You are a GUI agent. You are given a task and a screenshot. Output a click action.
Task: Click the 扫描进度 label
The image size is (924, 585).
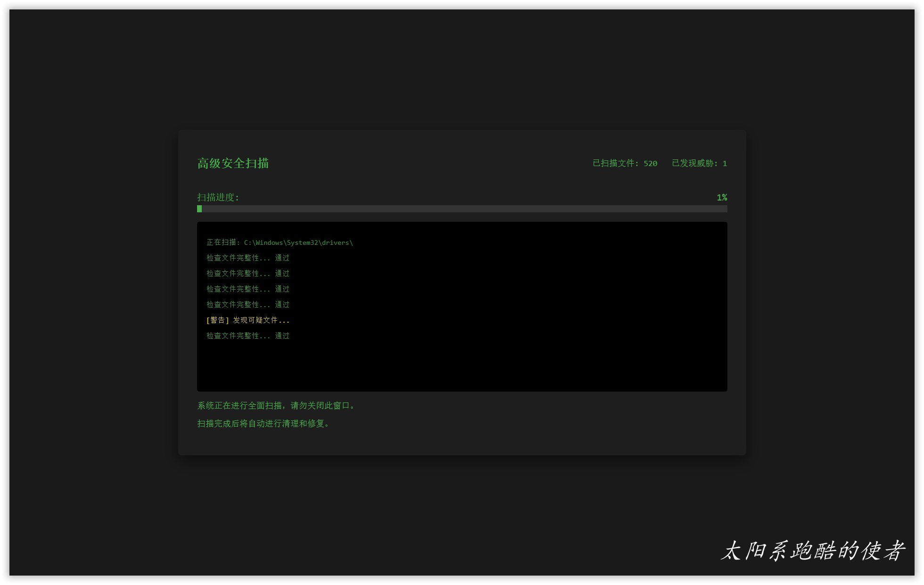218,197
